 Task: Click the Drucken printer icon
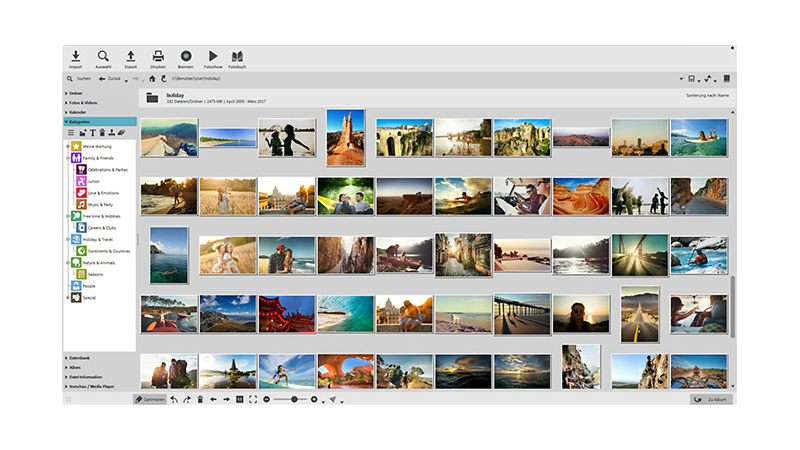pos(158,57)
